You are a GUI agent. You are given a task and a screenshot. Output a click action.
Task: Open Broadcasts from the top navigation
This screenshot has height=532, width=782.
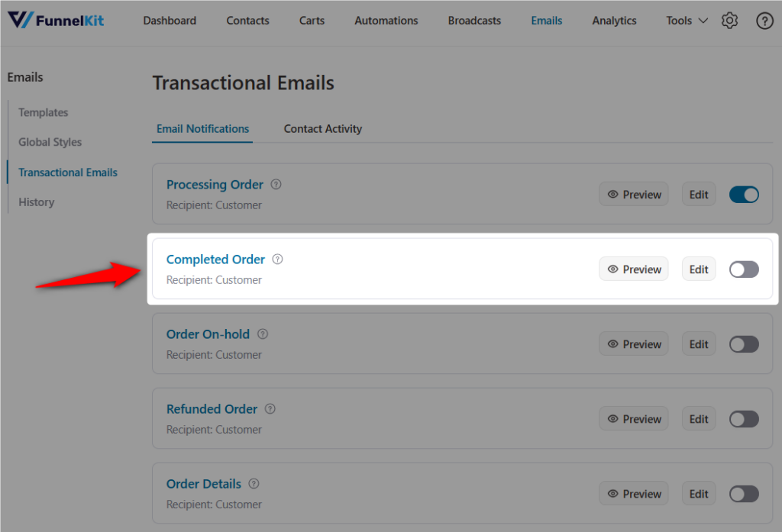pyautogui.click(x=473, y=21)
